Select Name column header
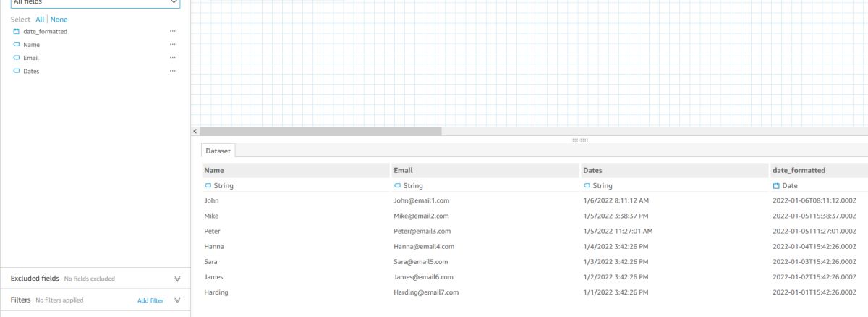 click(x=295, y=171)
